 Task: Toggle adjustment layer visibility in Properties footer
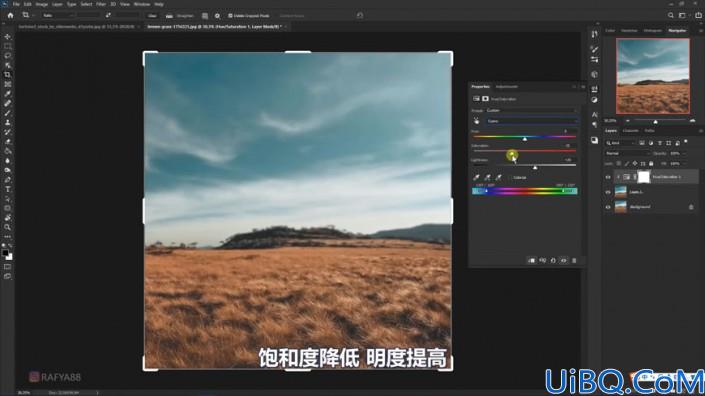pyautogui.click(x=564, y=260)
